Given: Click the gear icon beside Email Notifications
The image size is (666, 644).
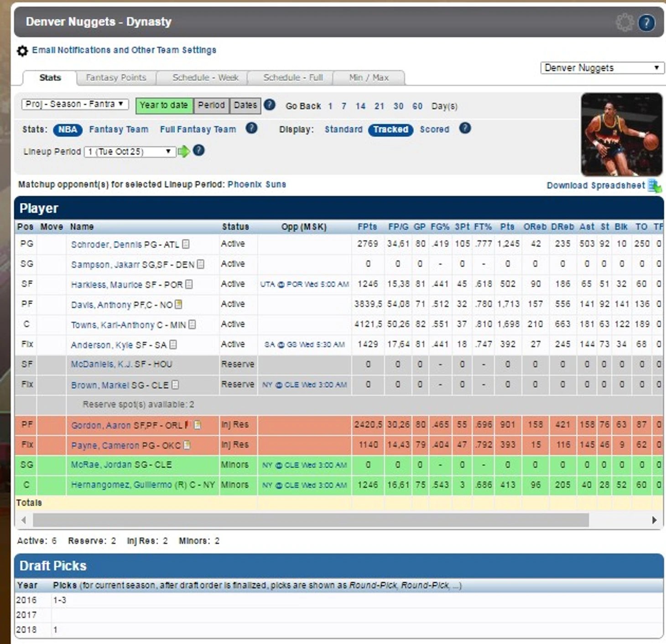Looking at the screenshot, I should [x=22, y=51].
